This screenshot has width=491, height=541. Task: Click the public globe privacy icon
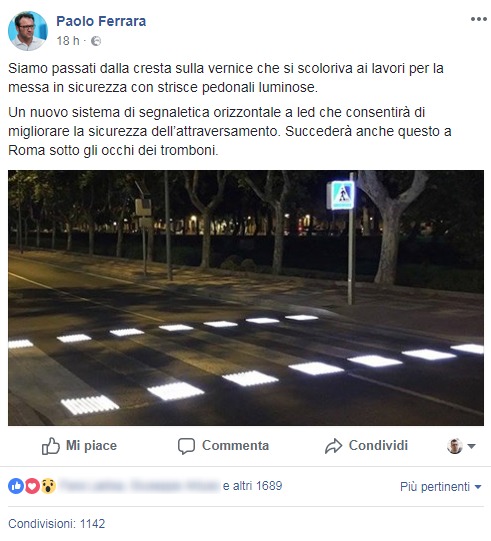pos(96,41)
